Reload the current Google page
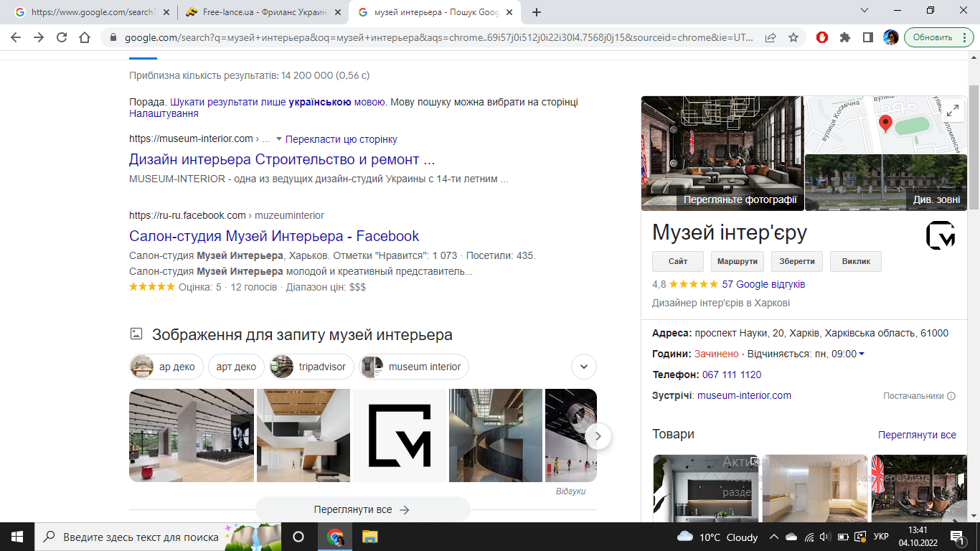The image size is (980, 551). 62,37
